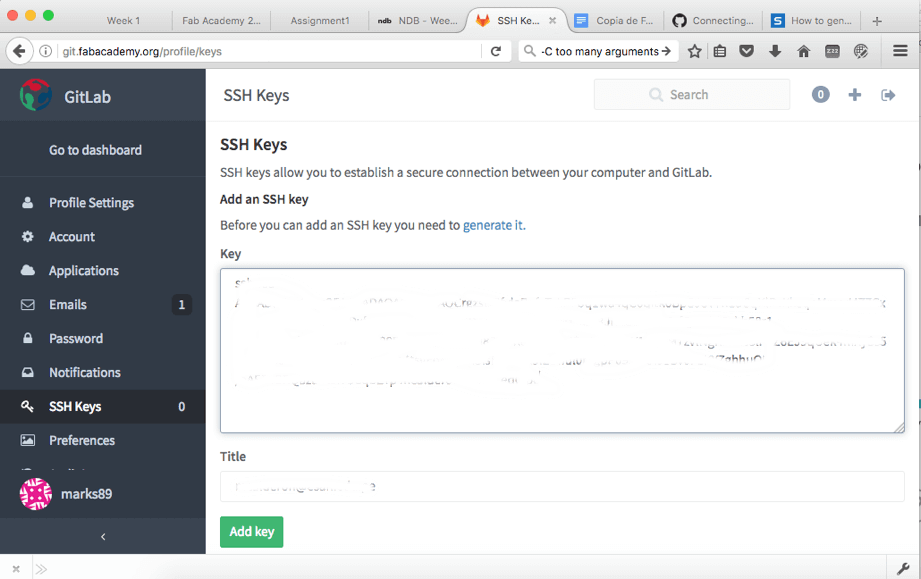This screenshot has height=579, width=921.
Task: Click the wrench developer tools icon
Action: (x=903, y=568)
